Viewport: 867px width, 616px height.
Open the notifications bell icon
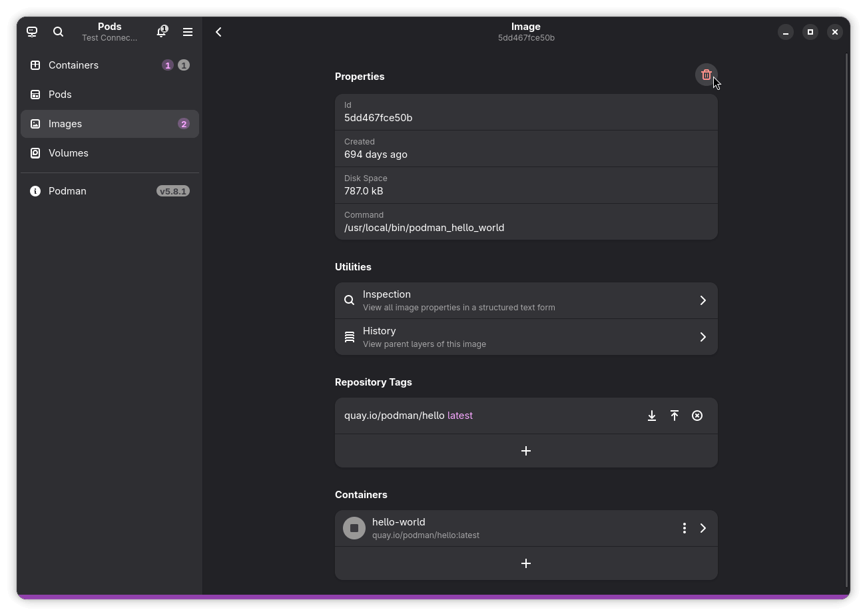pyautogui.click(x=162, y=32)
